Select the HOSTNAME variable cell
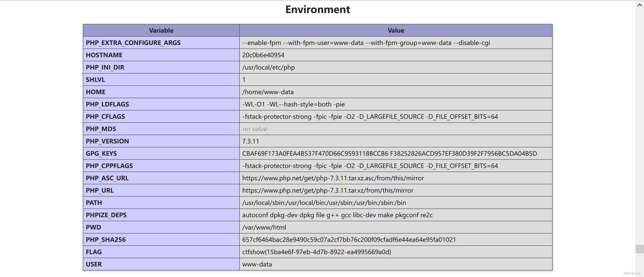 coord(161,55)
